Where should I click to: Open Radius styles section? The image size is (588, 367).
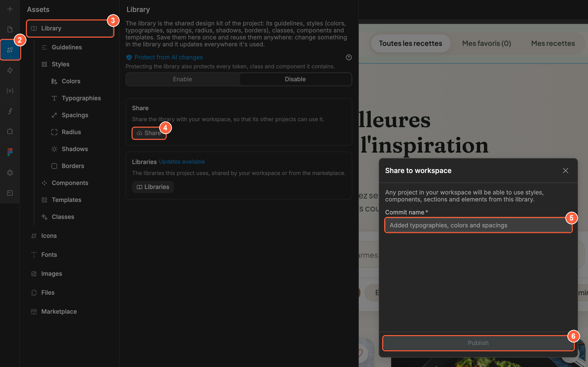click(71, 132)
